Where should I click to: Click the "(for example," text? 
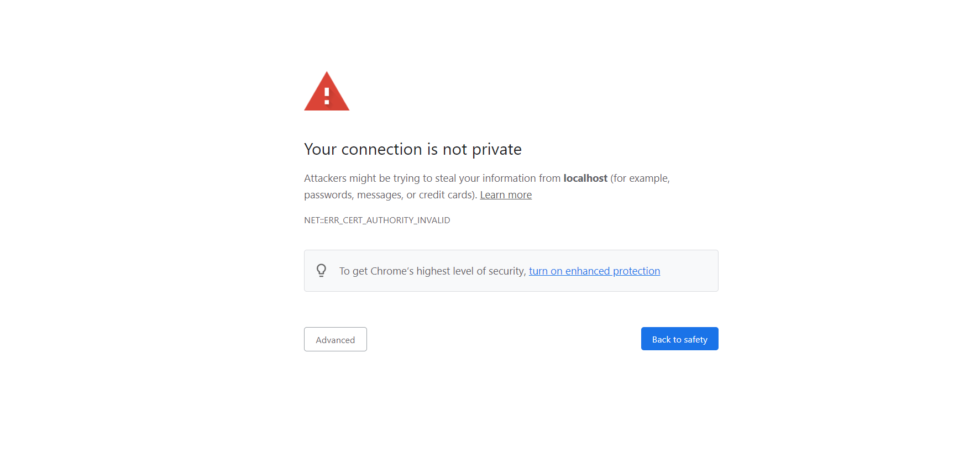(x=640, y=178)
